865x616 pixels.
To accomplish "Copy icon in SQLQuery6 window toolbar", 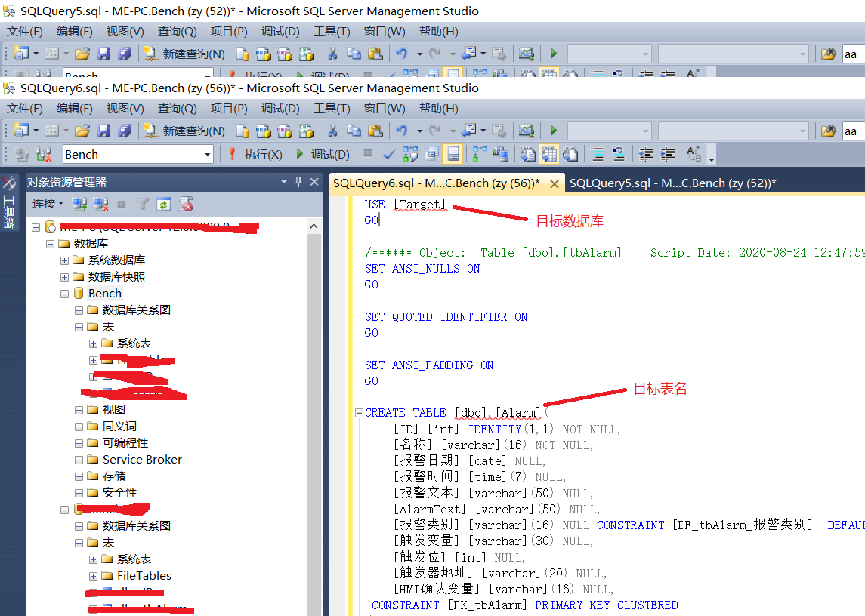I will coord(354,131).
